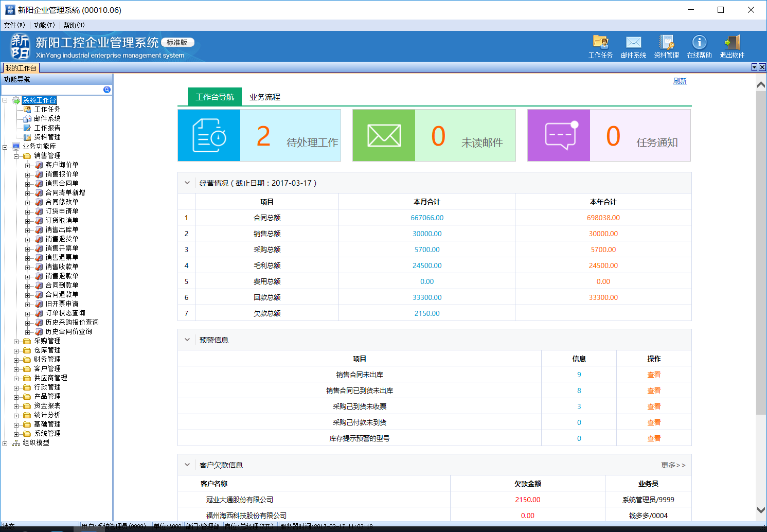
Task: Select 系统管理 folder in tree
Action: click(47, 433)
